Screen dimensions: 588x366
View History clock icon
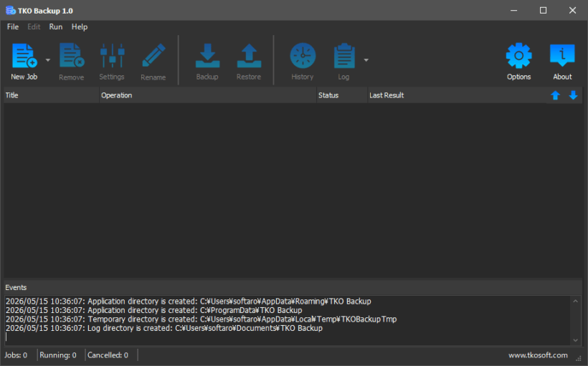(x=303, y=56)
